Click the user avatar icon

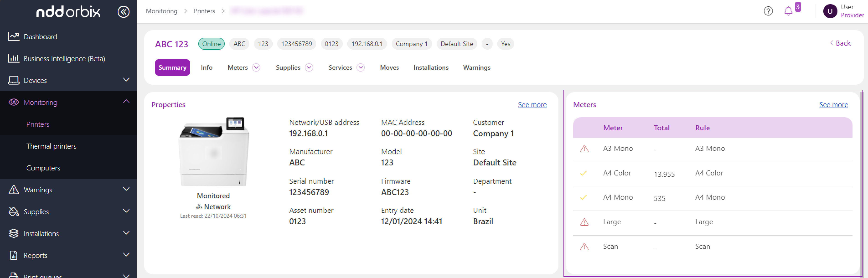click(x=830, y=11)
